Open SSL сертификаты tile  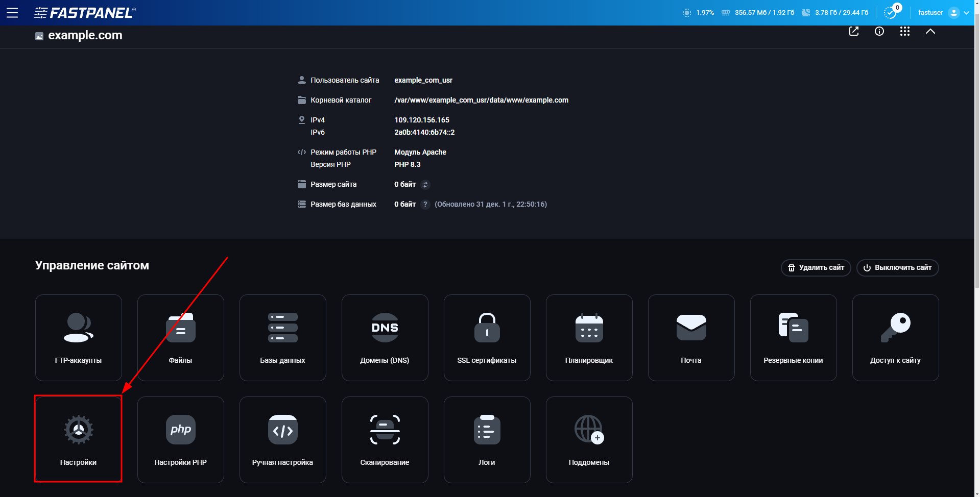pos(487,337)
